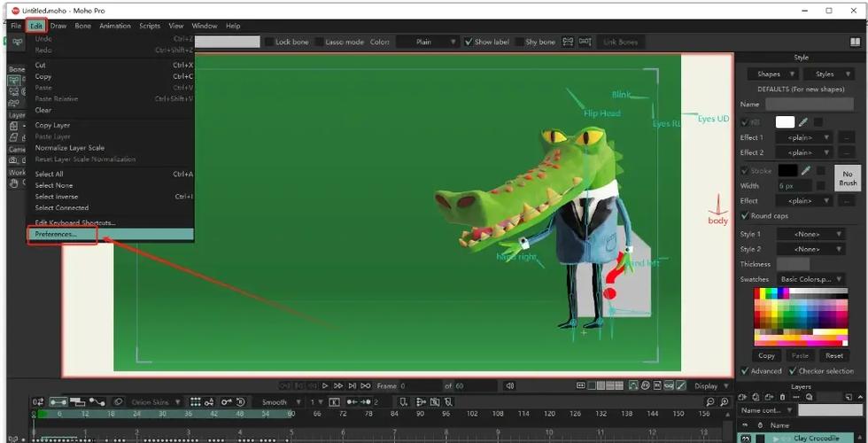Open the Effect 1 plain dropdown
Image resolution: width=868 pixels, height=443 pixels.
click(805, 137)
